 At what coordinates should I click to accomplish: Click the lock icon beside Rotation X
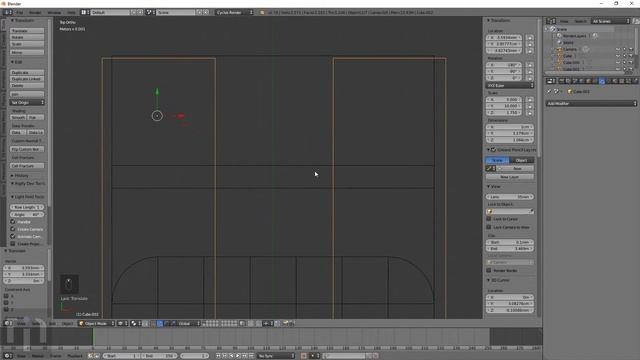pyautogui.click(x=530, y=65)
